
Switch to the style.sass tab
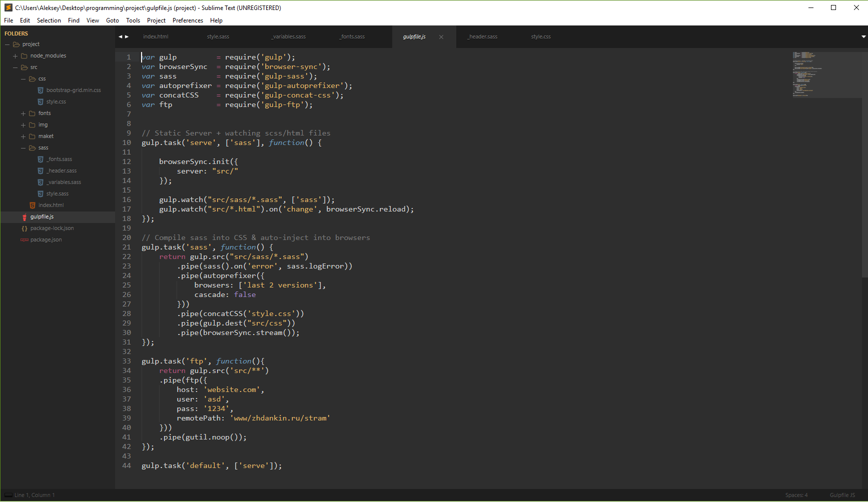pyautogui.click(x=218, y=36)
